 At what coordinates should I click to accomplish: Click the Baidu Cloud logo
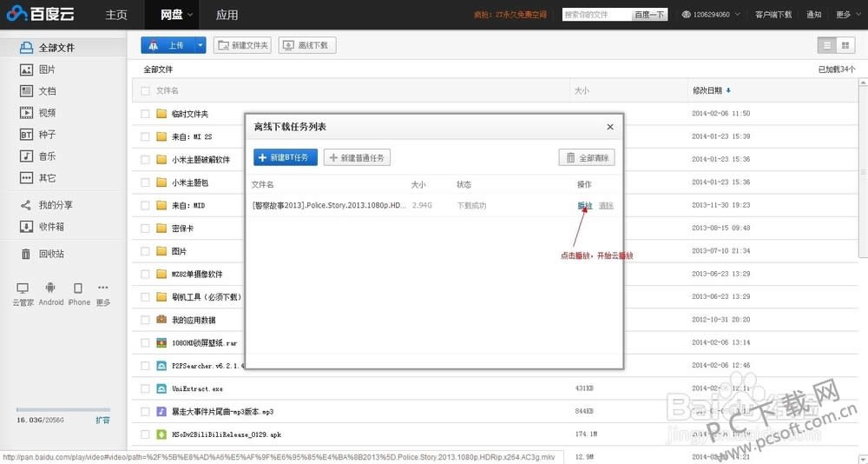coord(41,13)
